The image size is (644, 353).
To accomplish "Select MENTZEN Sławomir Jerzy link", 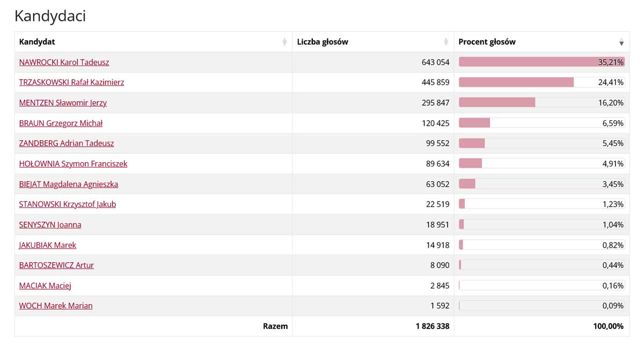I will click(63, 103).
